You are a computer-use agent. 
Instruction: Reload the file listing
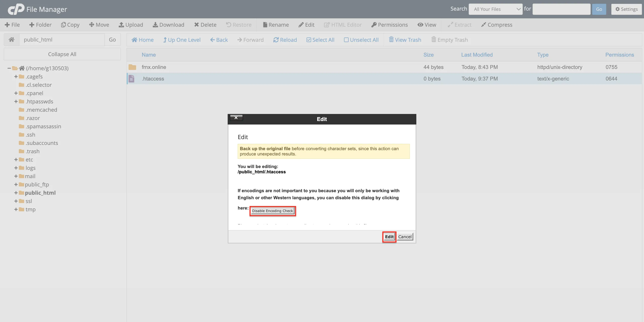coord(285,40)
